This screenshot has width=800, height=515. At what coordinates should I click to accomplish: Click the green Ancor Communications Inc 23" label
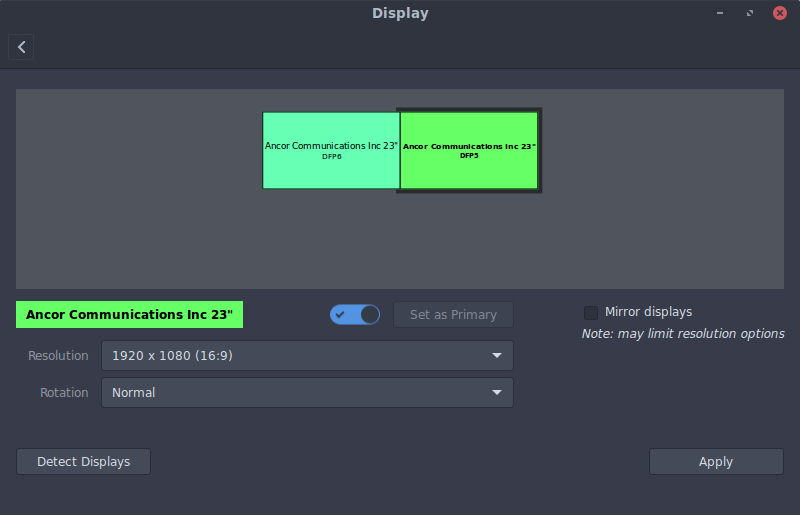pos(130,314)
